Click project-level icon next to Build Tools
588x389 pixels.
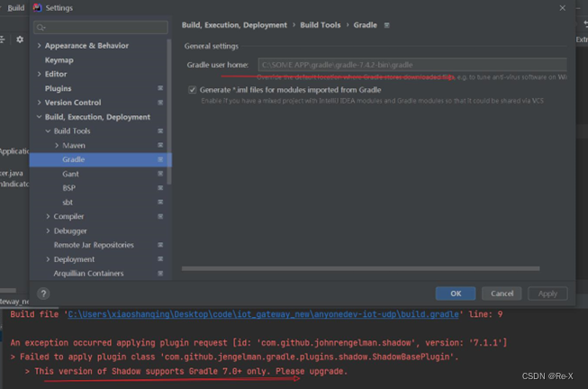coord(160,131)
